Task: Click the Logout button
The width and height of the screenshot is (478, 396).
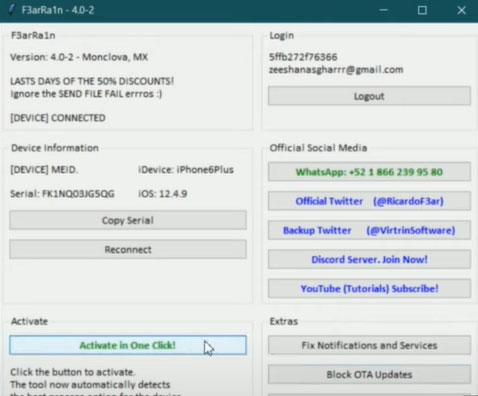Action: pos(369,96)
